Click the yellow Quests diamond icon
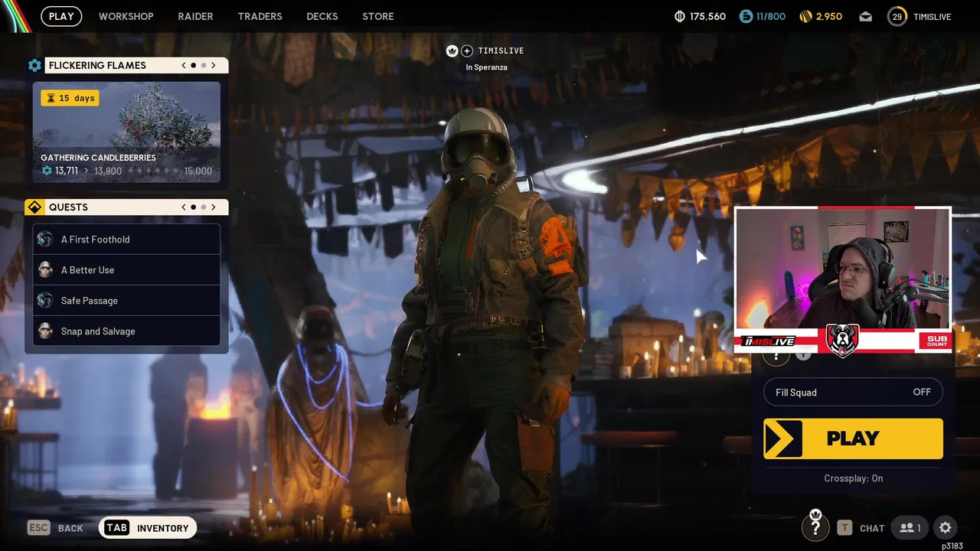Screen dimensions: 980x551 pyautogui.click(x=34, y=207)
